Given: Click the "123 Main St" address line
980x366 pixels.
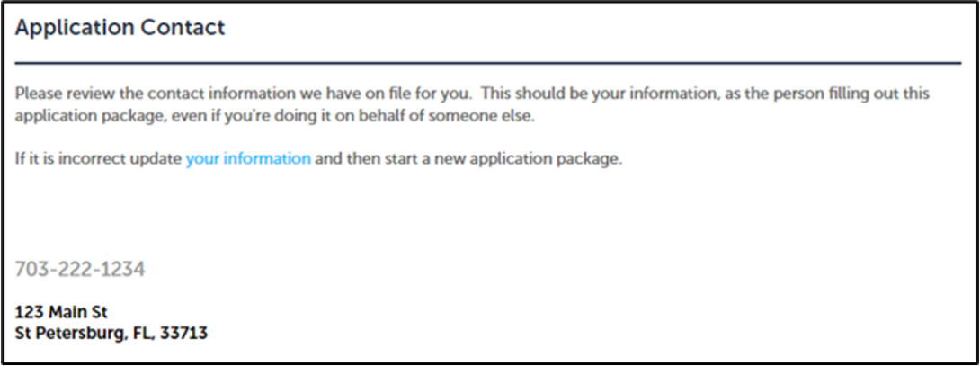Looking at the screenshot, I should pyautogui.click(x=62, y=314).
